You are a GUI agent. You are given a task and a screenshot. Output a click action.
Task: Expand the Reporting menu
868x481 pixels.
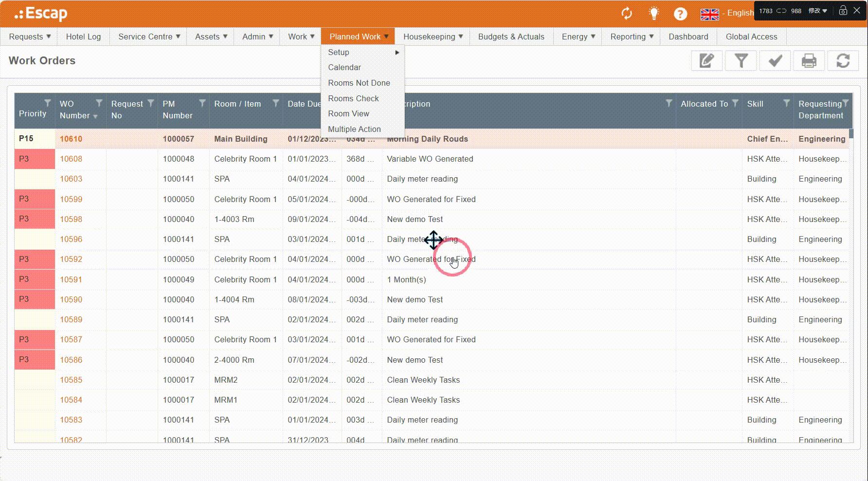tap(632, 37)
